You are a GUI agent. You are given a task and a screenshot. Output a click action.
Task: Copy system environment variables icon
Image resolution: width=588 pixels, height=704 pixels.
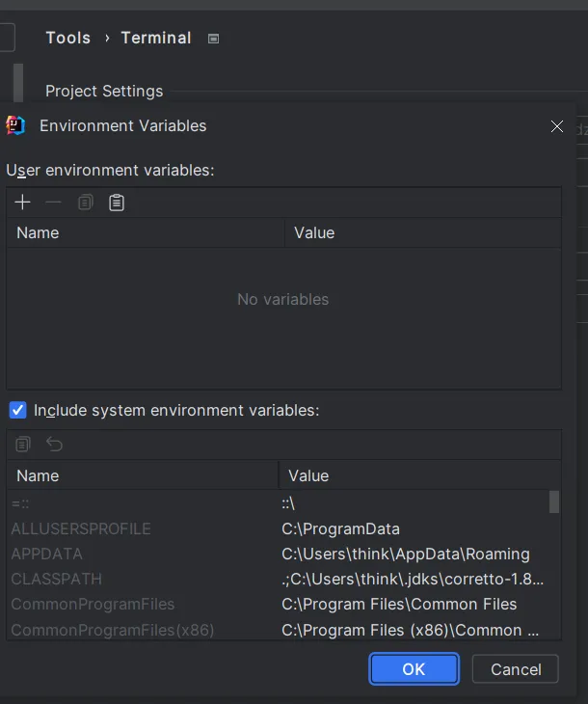23,445
